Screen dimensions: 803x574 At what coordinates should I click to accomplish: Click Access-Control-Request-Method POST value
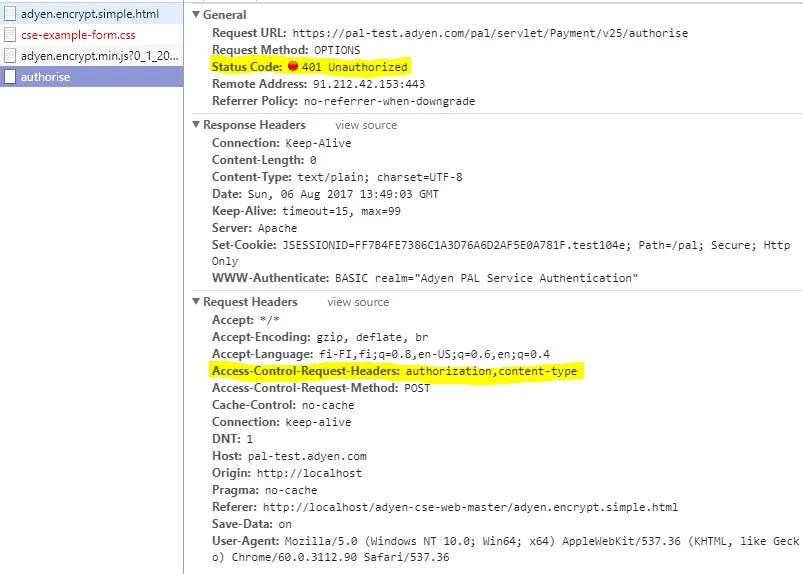(417, 388)
